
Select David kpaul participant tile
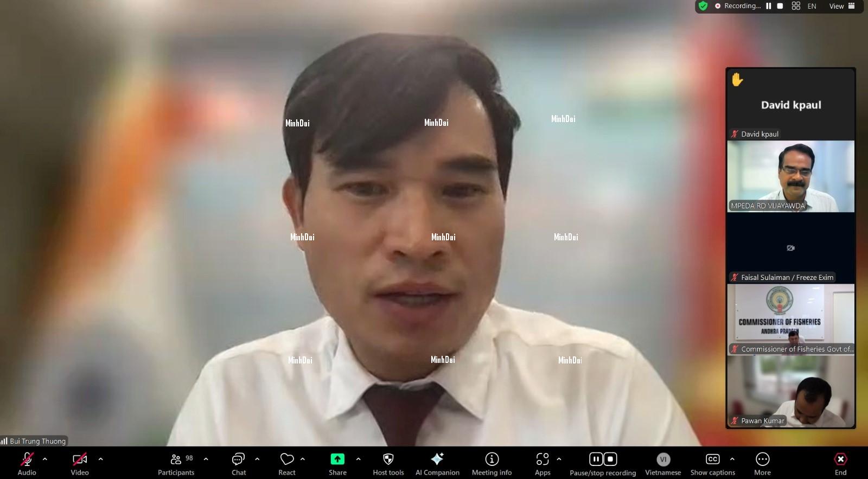(x=791, y=104)
